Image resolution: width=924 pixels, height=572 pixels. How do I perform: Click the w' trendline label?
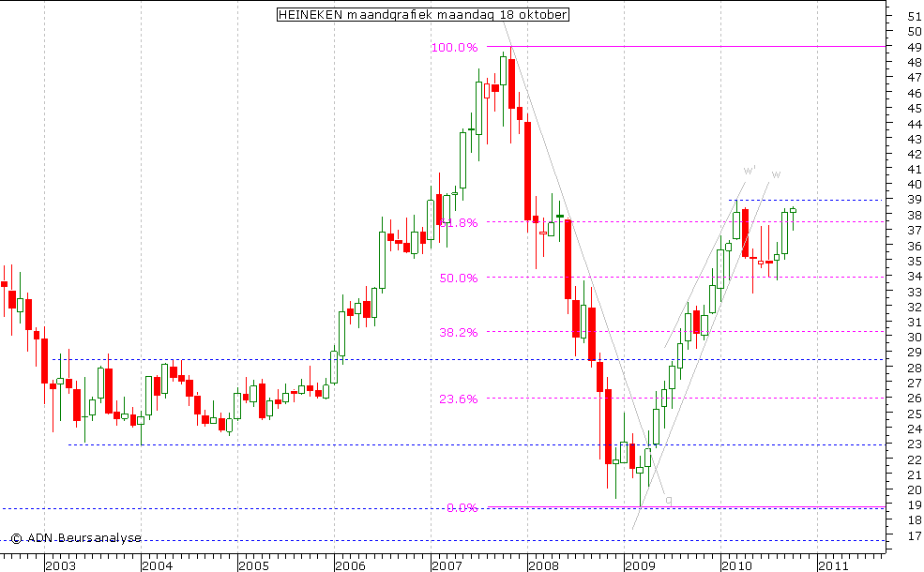coord(749,171)
